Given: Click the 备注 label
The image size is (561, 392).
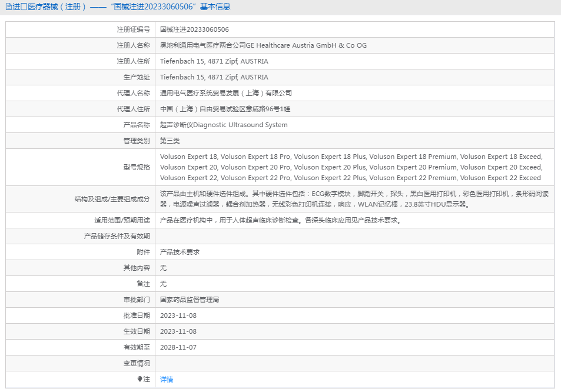Looking at the screenshot, I should point(144,284).
